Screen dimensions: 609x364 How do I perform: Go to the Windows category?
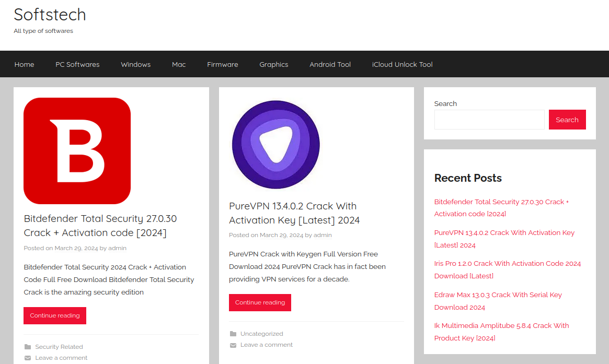pos(135,64)
